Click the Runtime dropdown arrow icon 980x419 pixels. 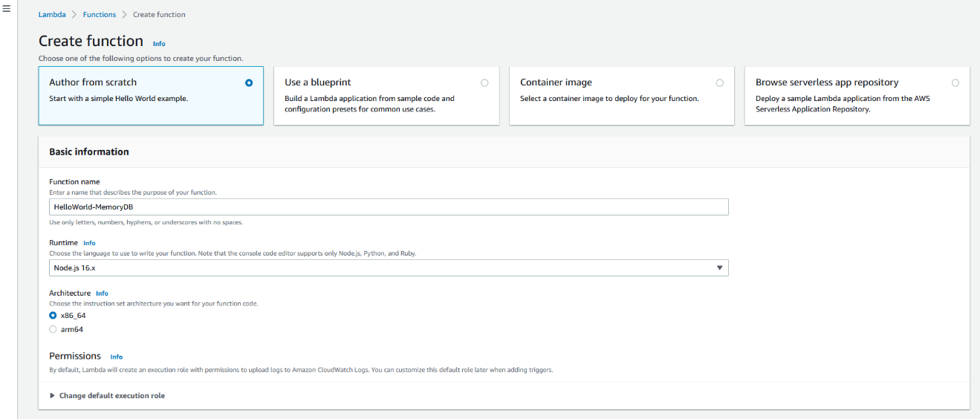pyautogui.click(x=718, y=268)
